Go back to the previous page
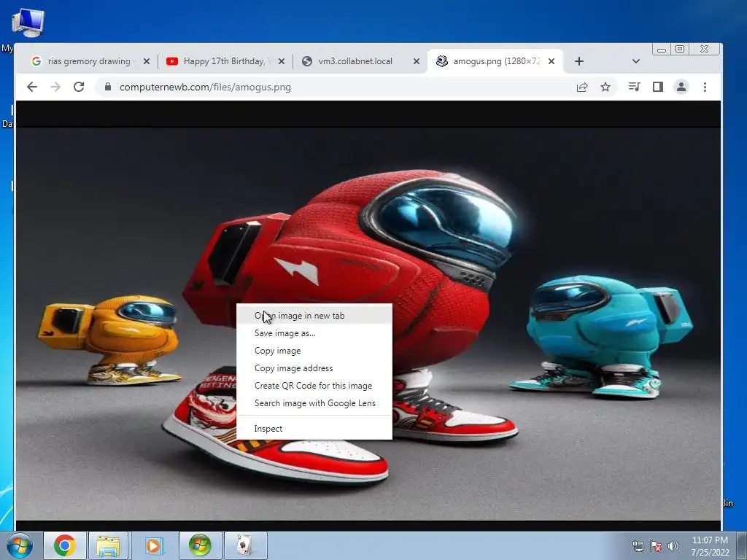The image size is (747, 560). click(x=32, y=87)
